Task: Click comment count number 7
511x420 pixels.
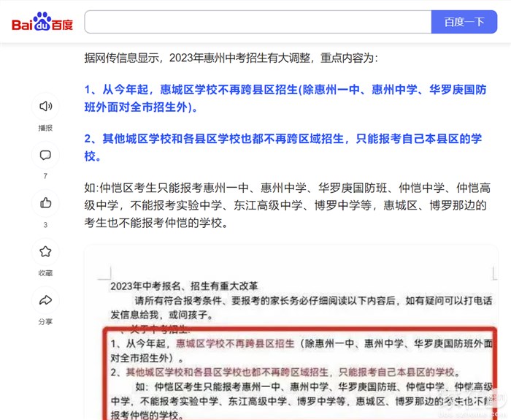Action: point(45,176)
